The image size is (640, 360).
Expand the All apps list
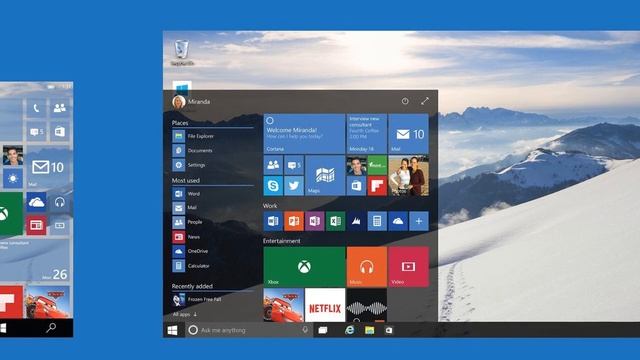[184, 314]
